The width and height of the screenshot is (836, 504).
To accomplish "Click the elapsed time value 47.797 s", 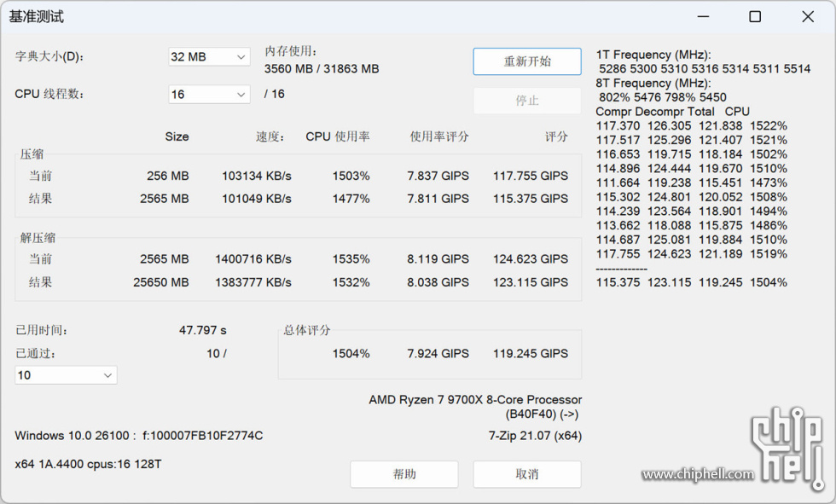I will pyautogui.click(x=202, y=330).
